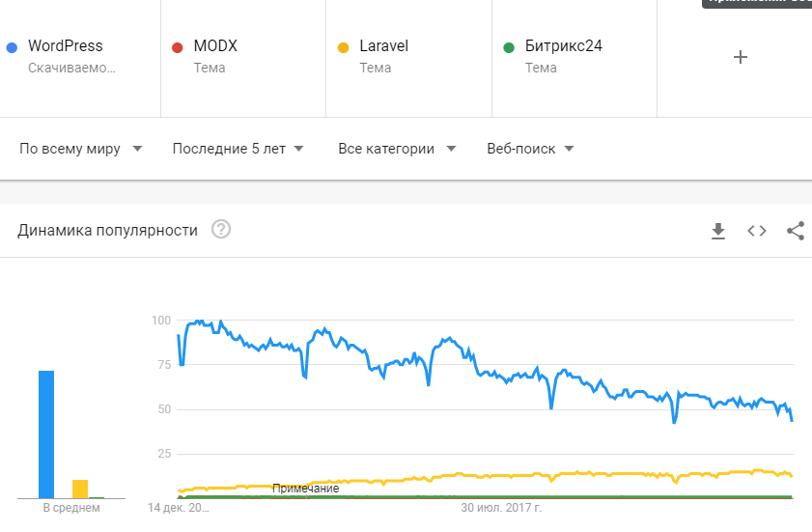Select the green Битрикс24 color dot
The width and height of the screenshot is (812, 532).
pos(509,47)
